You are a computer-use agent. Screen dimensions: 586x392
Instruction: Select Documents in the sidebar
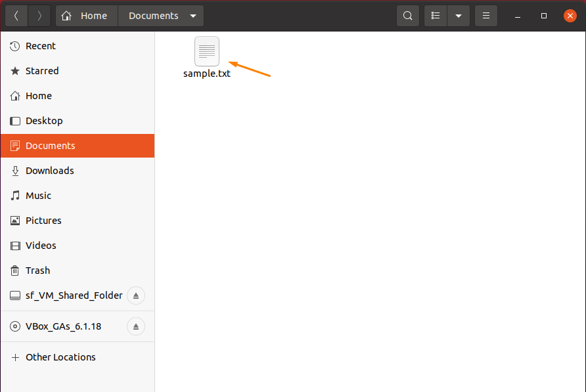(78, 146)
